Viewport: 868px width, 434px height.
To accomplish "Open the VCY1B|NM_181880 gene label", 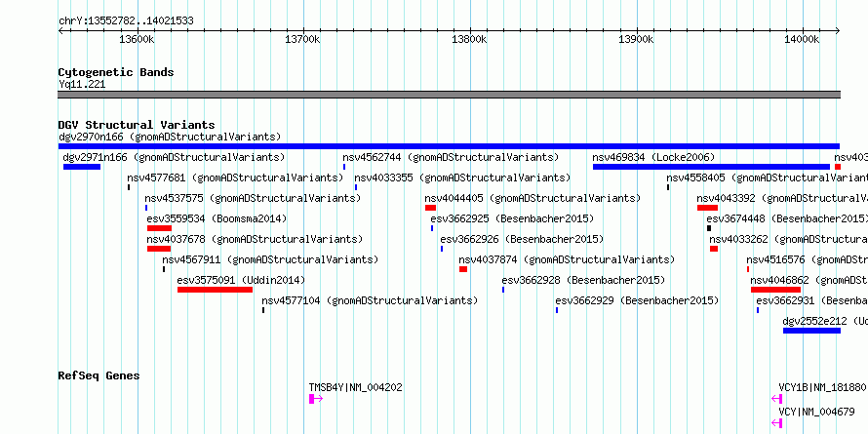I will [x=822, y=387].
